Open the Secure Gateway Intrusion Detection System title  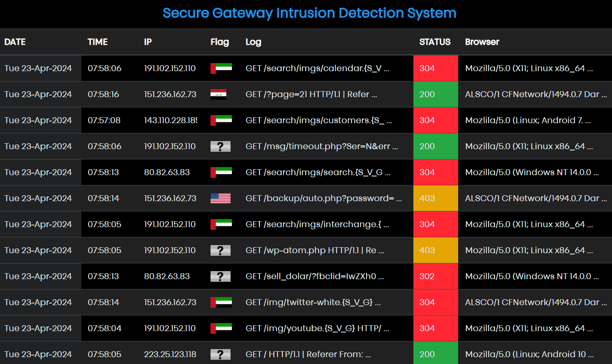(309, 13)
